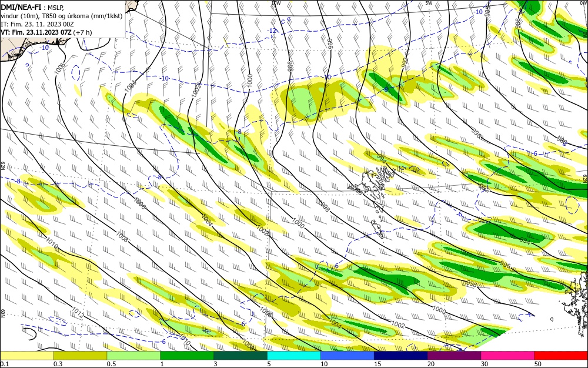Choose the navy 15–20 legend swatch
Image resolution: width=588 pixels, height=368 pixels.
pyautogui.click(x=401, y=356)
